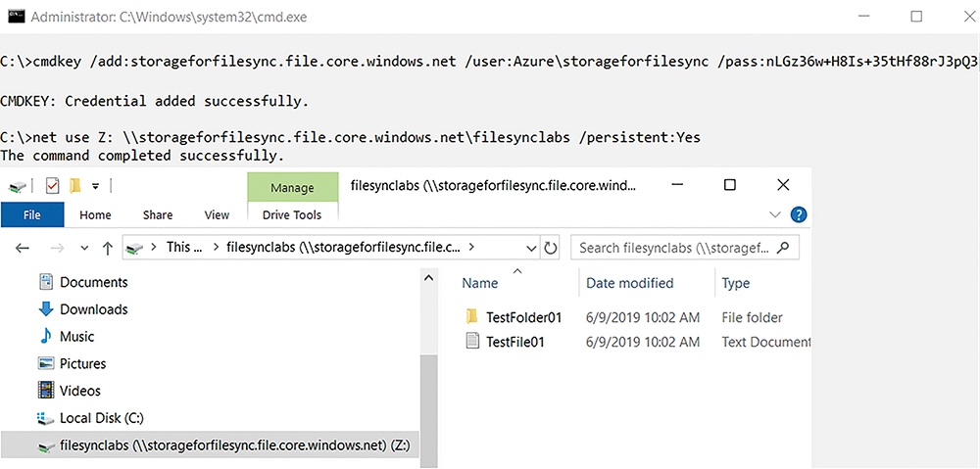Click the New folder icon in quick access toolbar
Viewport: 980px width, 469px height.
click(x=75, y=185)
